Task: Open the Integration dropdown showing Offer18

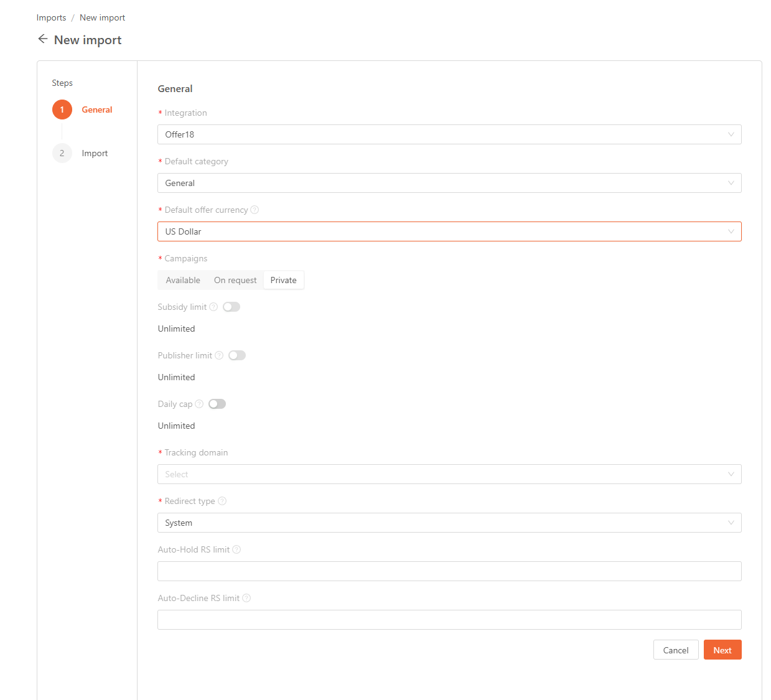Action: coord(449,134)
